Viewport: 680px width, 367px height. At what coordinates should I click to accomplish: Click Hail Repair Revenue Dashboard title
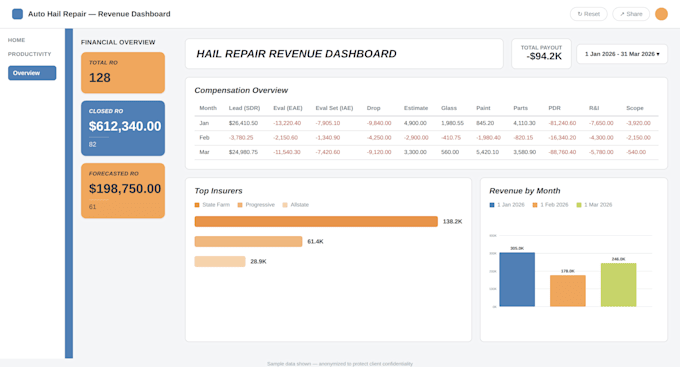click(296, 54)
